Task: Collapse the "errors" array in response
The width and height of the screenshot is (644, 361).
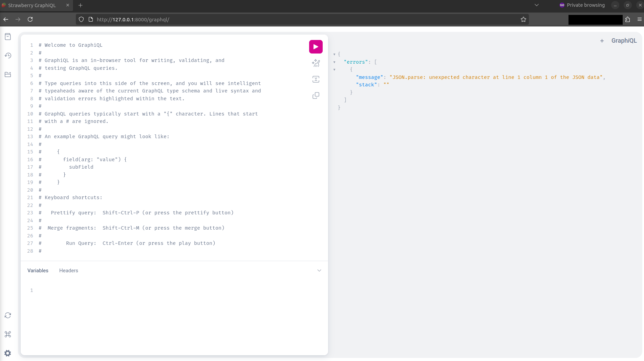Action: tap(334, 62)
